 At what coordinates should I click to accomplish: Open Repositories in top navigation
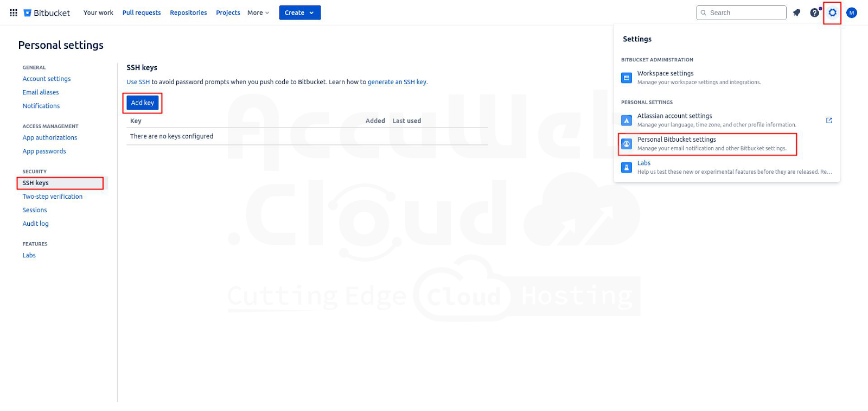(x=188, y=12)
